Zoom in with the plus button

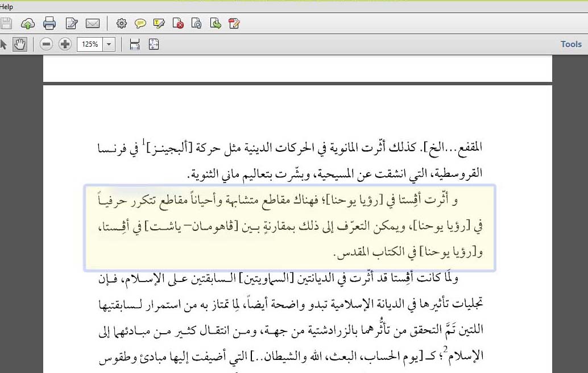pyautogui.click(x=65, y=44)
